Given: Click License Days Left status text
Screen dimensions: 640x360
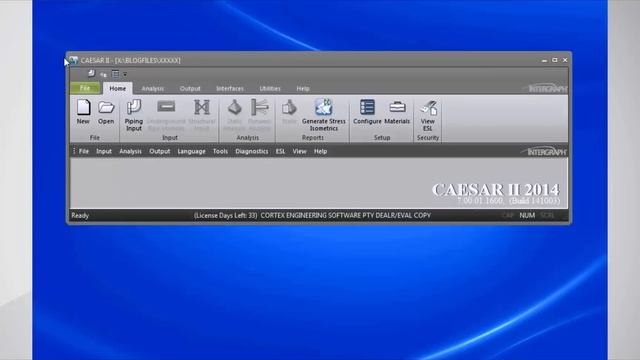Looking at the screenshot, I should pyautogui.click(x=225, y=216).
